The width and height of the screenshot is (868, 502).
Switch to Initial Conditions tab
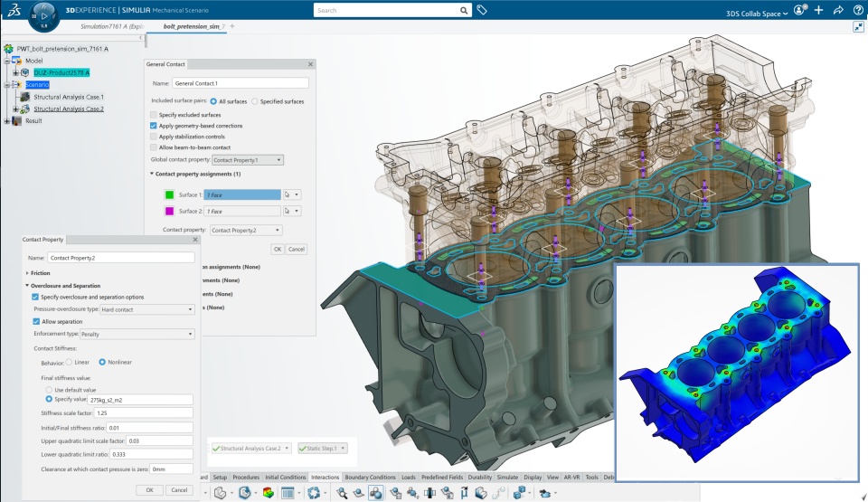[285, 477]
